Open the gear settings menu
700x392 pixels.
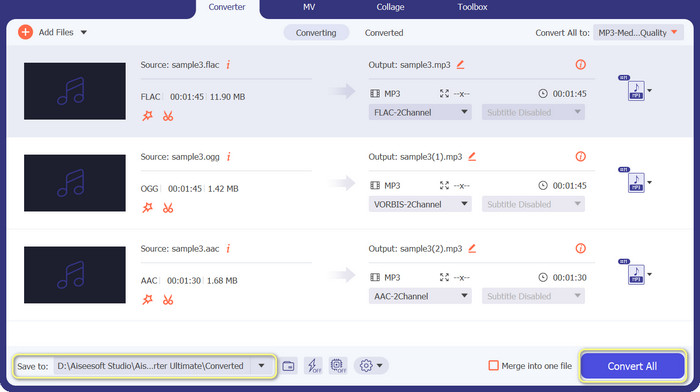371,366
